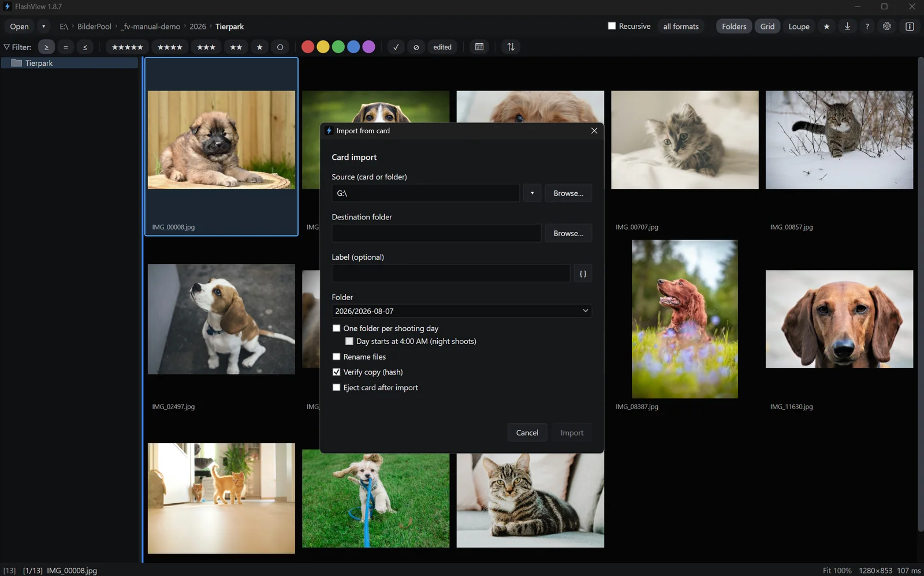
Task: Insert label placeholder via braces icon
Action: 583,274
